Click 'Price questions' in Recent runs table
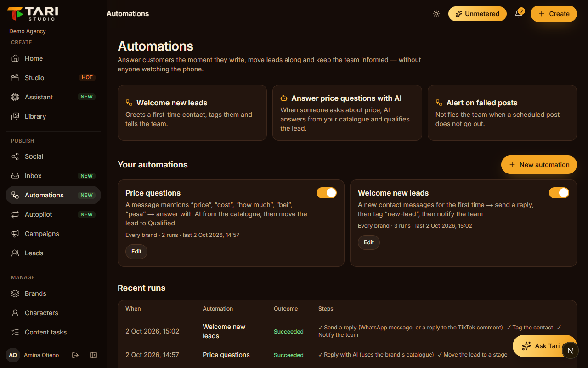The image size is (588, 368). click(226, 355)
